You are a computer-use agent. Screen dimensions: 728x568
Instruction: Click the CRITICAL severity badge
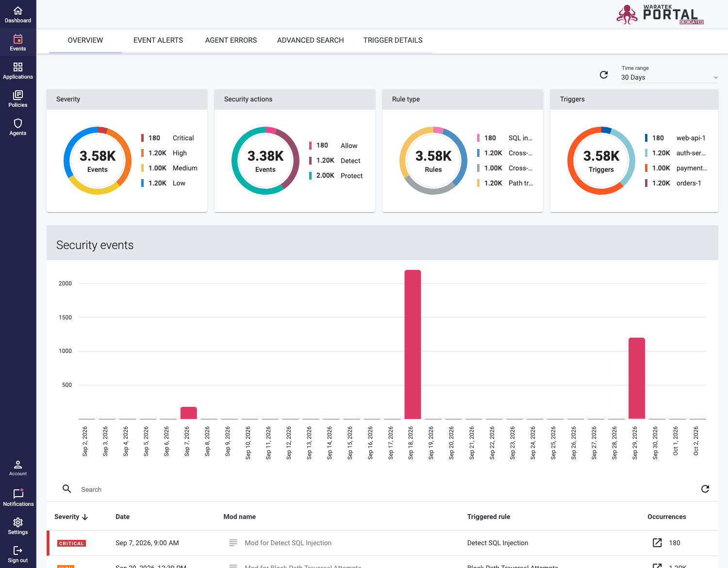[x=71, y=543]
